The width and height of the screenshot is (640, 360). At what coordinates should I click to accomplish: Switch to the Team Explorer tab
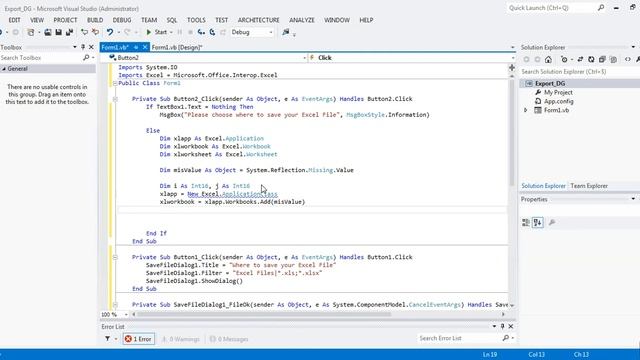[x=589, y=186]
